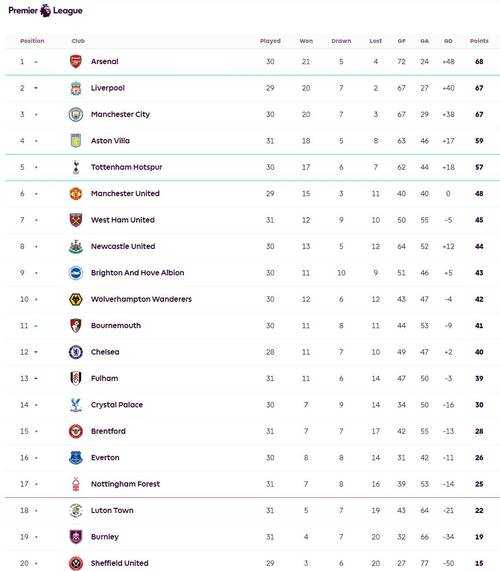Click the Newcastle United badge
The height and width of the screenshot is (571, 500).
tap(76, 247)
